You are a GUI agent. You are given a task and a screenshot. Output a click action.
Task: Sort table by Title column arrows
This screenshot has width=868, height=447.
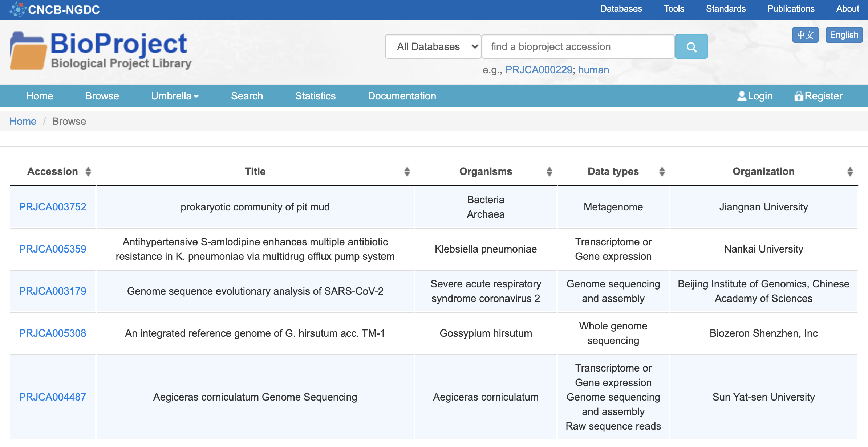[x=407, y=172]
